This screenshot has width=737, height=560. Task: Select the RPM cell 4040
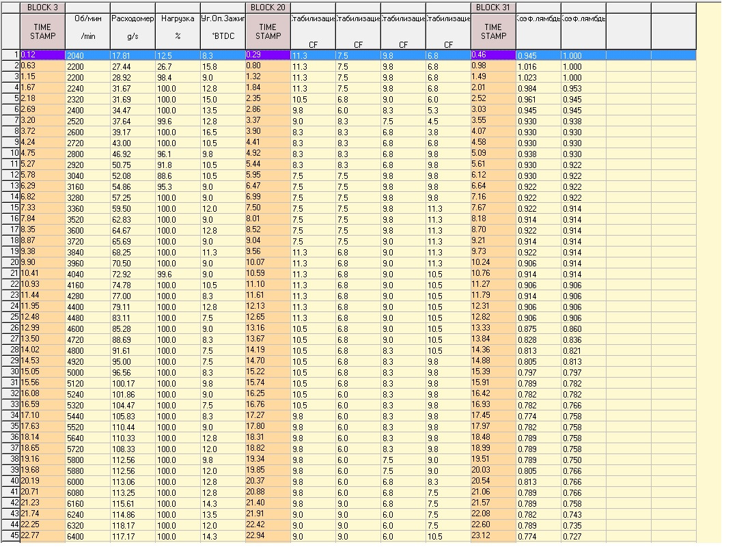pos(87,275)
